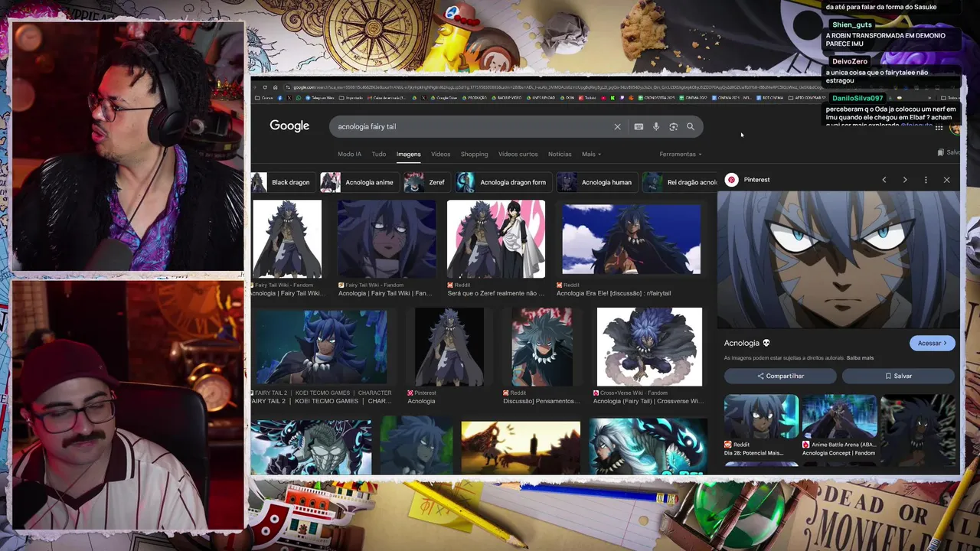The width and height of the screenshot is (980, 551).
Task: Click the Google logo
Action: click(289, 126)
